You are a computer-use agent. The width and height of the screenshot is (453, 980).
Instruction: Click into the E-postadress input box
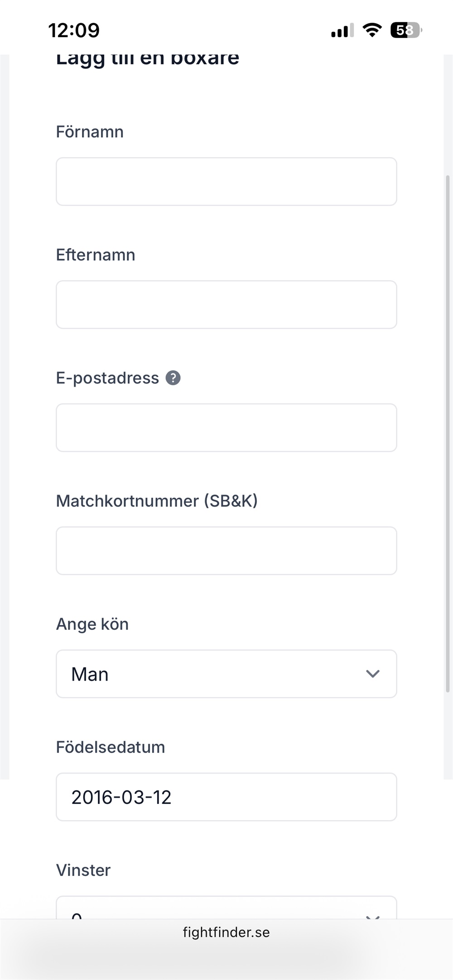click(226, 428)
